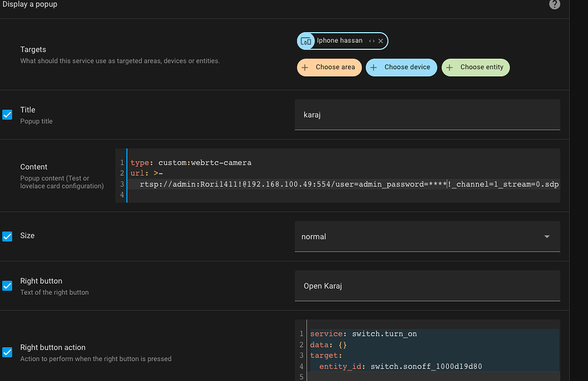This screenshot has width=588, height=381.
Task: Click the code brackets icon on Iphone hassan chip
Action: tap(372, 41)
